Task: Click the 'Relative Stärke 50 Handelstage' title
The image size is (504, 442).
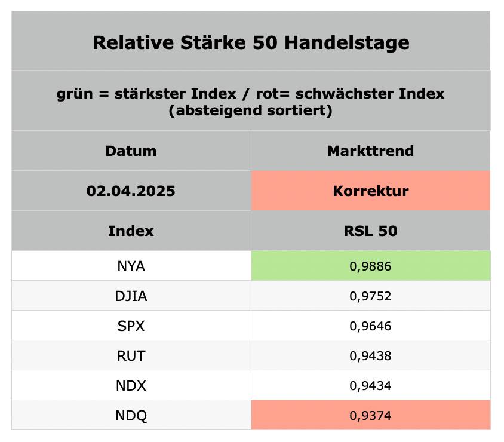Action: point(251,42)
